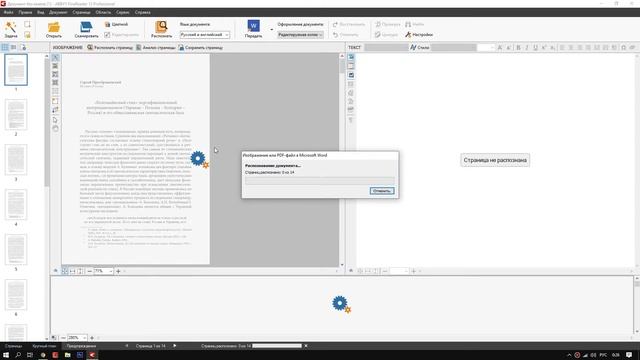
Task: Cancel recognition with status bar X
Action: pos(306,346)
